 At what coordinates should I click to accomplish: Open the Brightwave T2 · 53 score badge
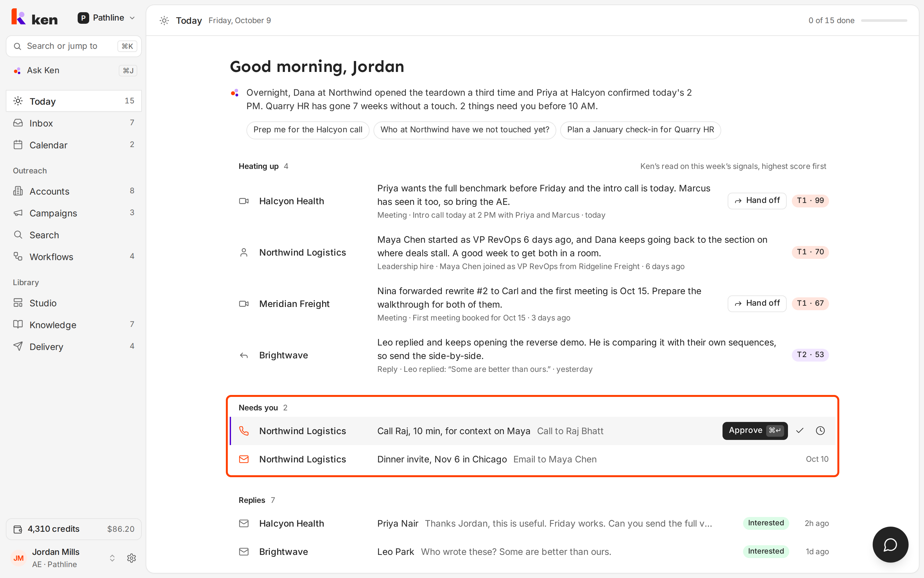(810, 355)
